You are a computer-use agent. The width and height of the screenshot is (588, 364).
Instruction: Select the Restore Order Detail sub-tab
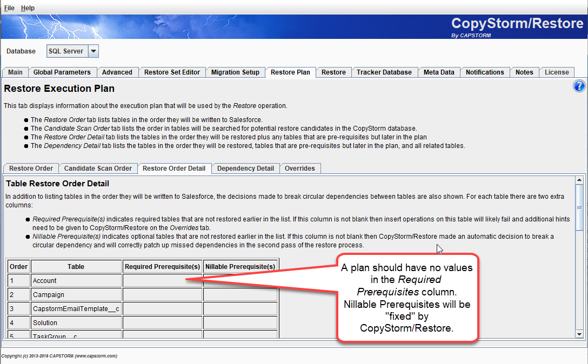pos(174,168)
